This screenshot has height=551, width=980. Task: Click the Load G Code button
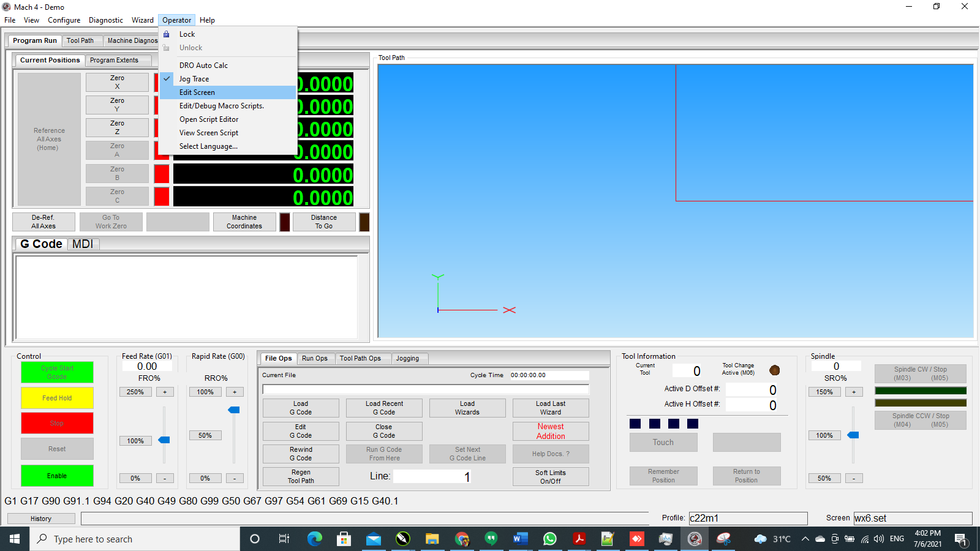(300, 408)
